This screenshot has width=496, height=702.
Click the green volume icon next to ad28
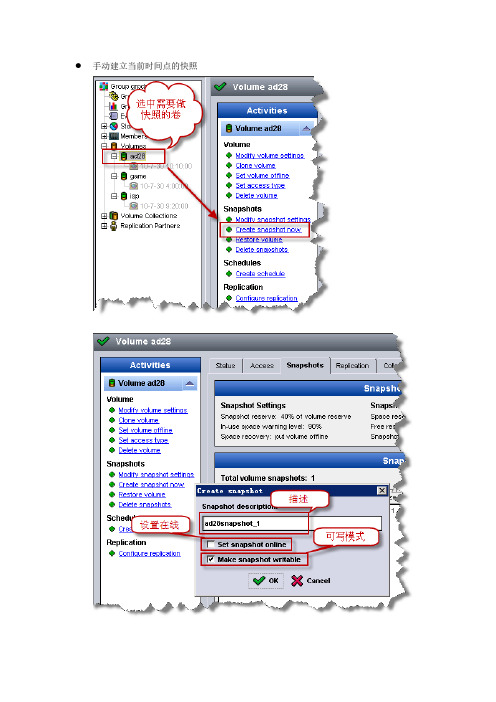tap(124, 156)
